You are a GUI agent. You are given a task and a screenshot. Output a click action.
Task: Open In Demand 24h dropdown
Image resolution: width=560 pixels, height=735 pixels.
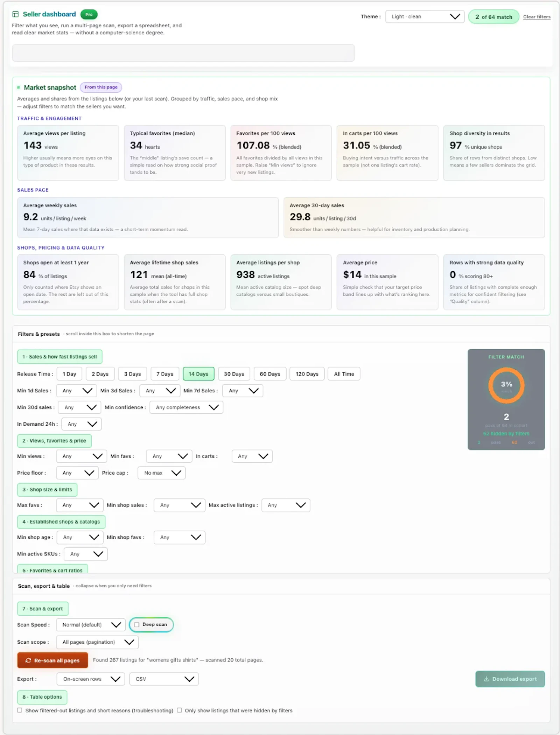coord(82,424)
